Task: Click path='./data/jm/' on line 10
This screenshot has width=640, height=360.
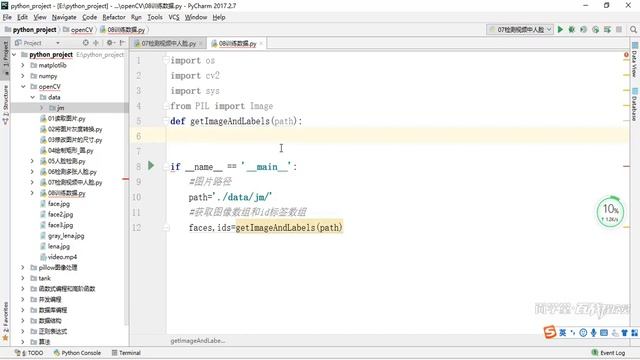Action: [230, 197]
